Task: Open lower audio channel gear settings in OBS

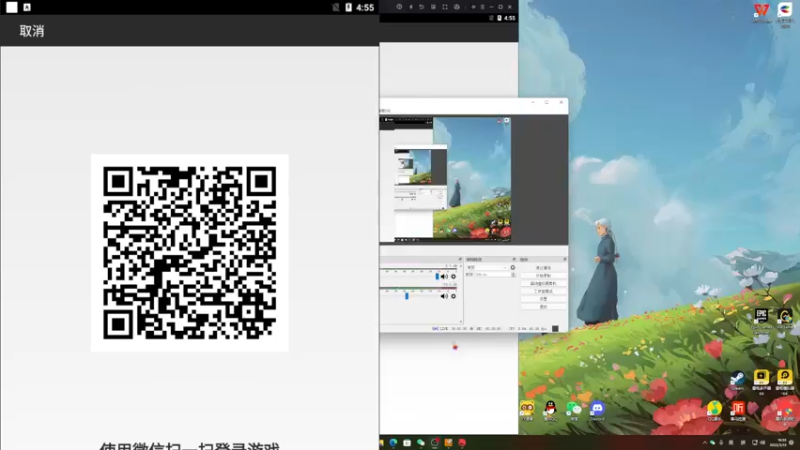Action: [453, 296]
